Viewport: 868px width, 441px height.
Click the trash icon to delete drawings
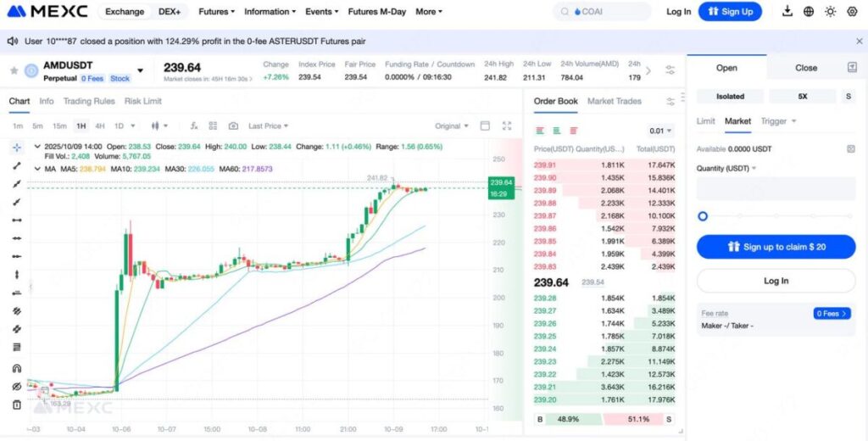[16, 405]
